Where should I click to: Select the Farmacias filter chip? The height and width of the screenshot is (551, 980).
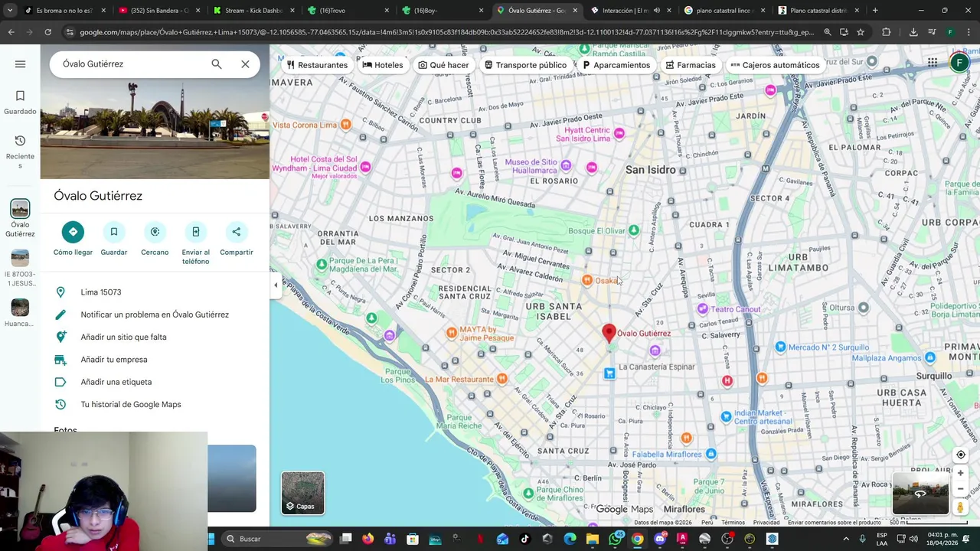pos(691,65)
